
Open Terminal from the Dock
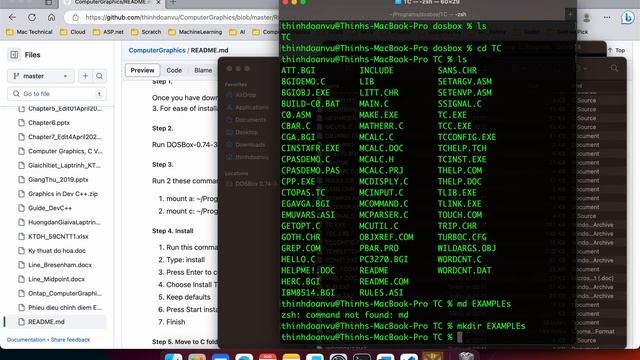pos(362,357)
